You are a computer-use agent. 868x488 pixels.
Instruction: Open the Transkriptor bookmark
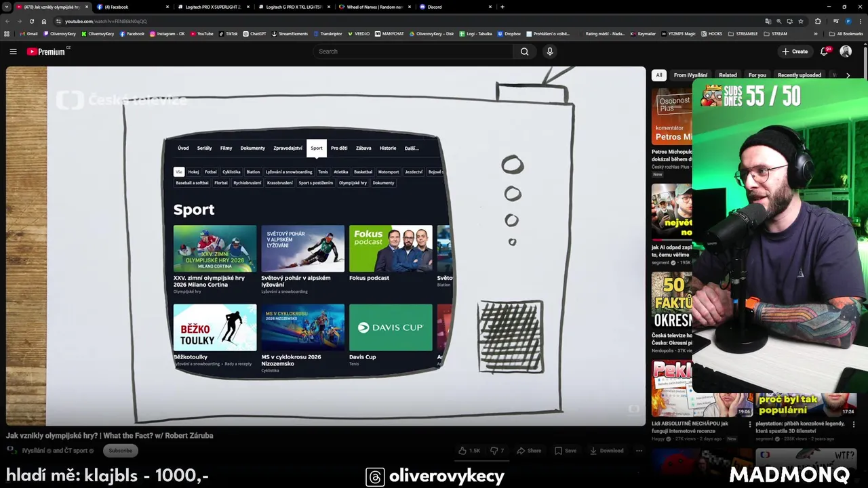[x=328, y=33]
